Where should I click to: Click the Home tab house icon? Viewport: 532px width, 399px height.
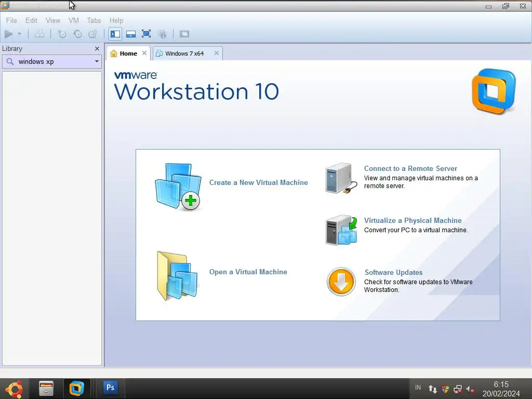114,54
